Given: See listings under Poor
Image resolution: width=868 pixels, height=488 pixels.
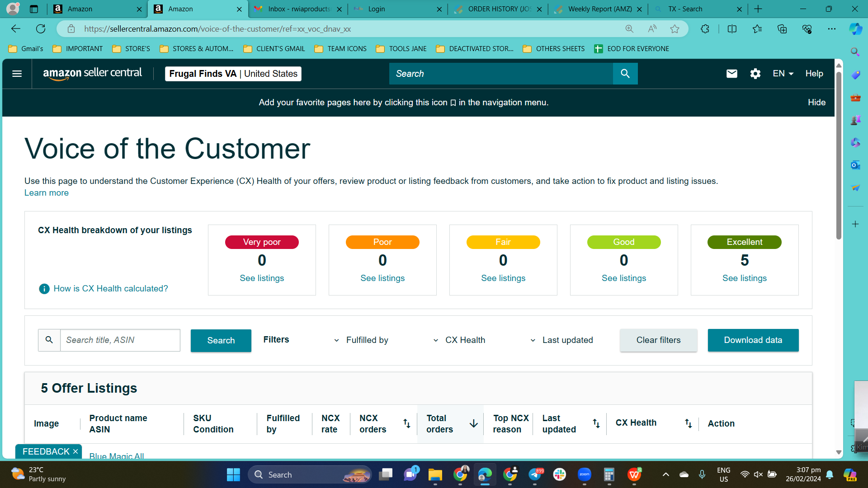Looking at the screenshot, I should coord(382,278).
